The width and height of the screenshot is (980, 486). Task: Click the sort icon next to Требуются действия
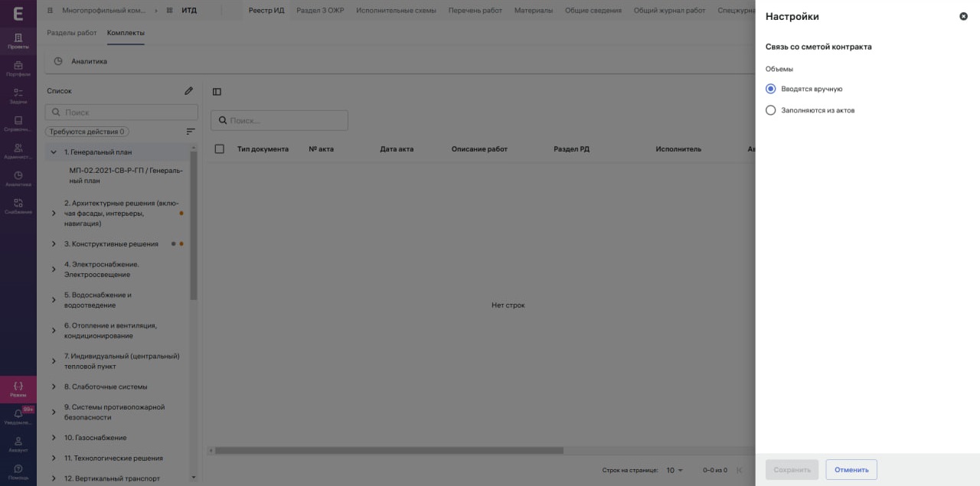click(191, 132)
